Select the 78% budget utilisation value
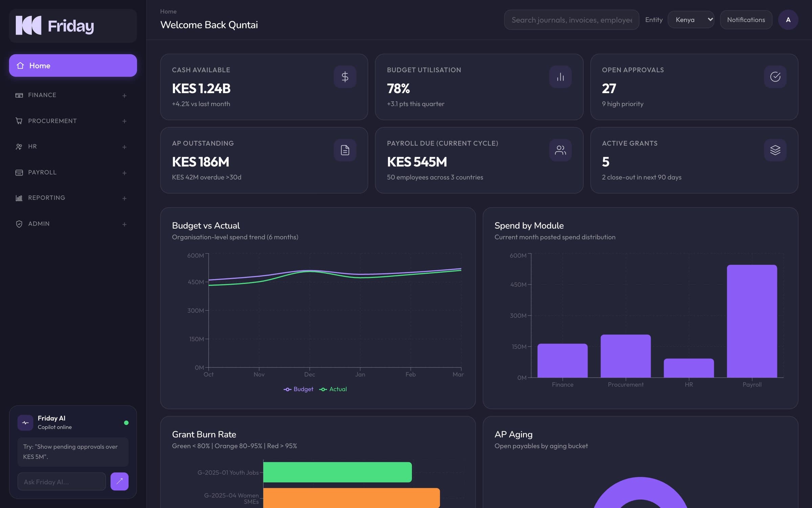This screenshot has width=812, height=508. coord(398,88)
